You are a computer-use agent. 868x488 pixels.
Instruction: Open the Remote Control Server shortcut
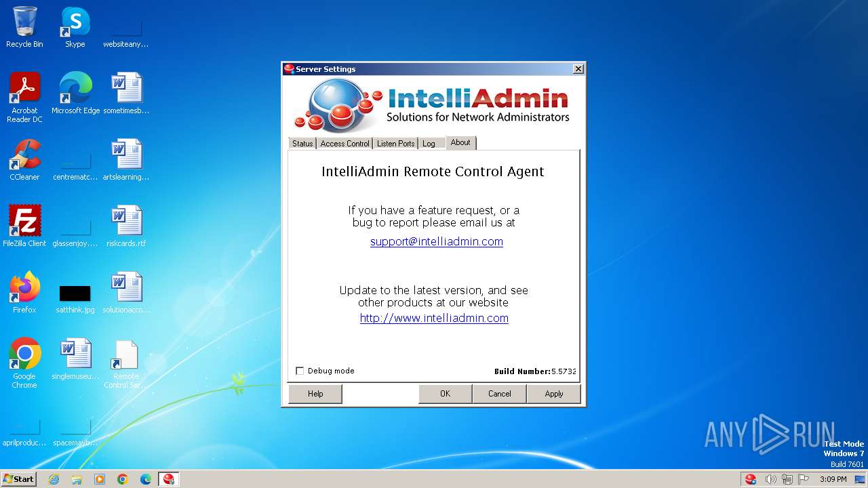125,363
